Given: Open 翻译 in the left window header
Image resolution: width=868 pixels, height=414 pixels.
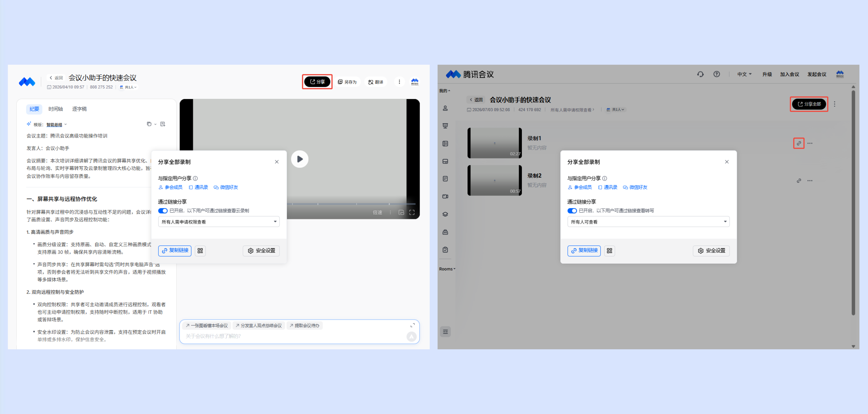Looking at the screenshot, I should 376,82.
